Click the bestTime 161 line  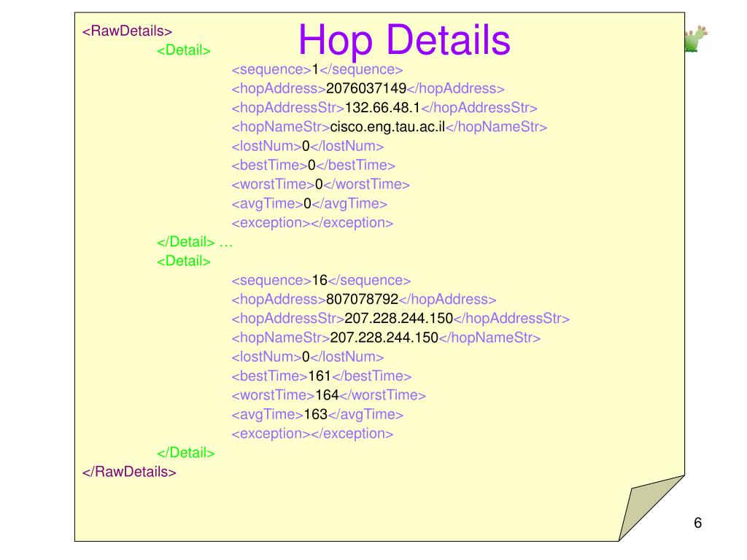[x=322, y=376]
